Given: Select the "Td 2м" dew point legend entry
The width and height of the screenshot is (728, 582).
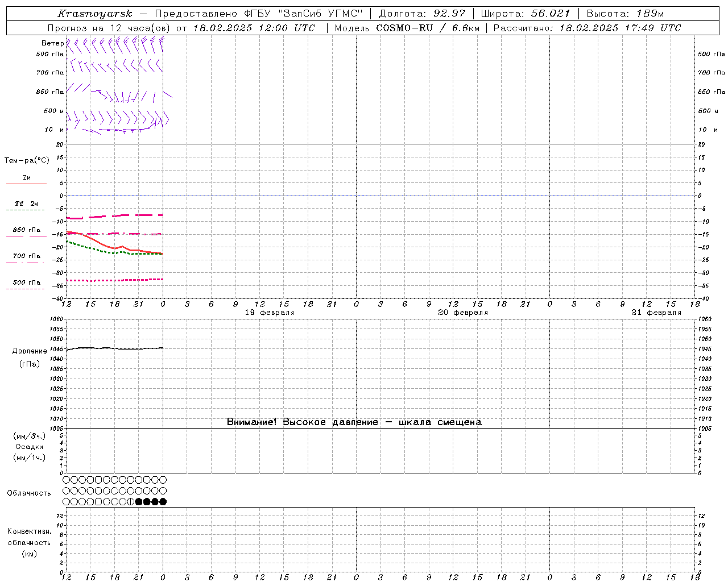Looking at the screenshot, I should 27,203.
